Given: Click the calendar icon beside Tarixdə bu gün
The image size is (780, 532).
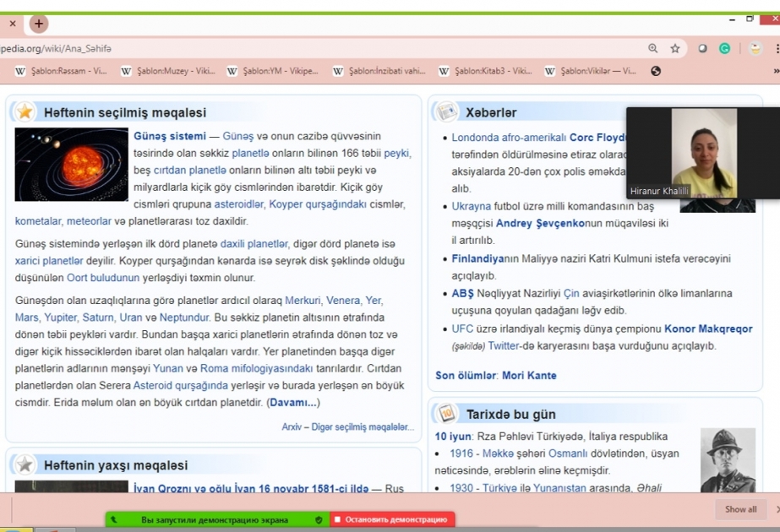Looking at the screenshot, I should coord(447,414).
